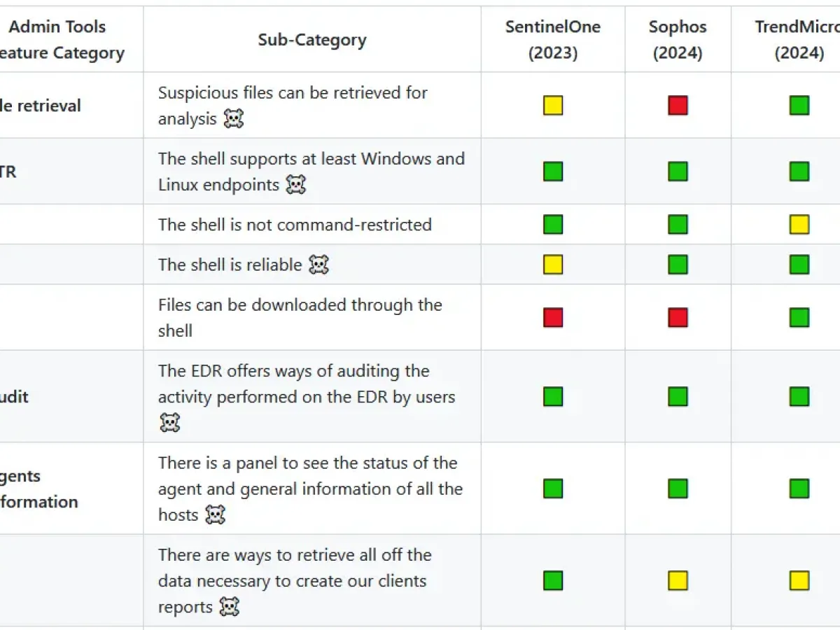Click the skull icon after "analysis"
The width and height of the screenshot is (840, 630).
[x=234, y=119]
